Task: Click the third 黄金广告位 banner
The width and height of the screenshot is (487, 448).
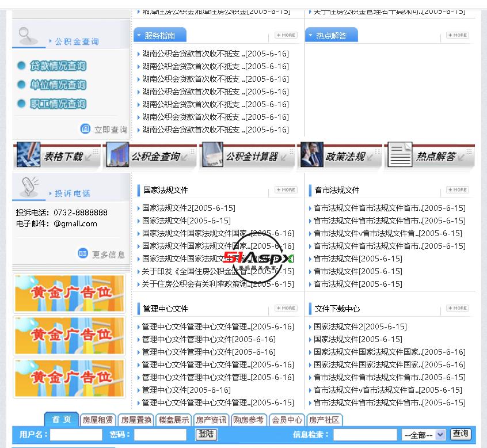Action: click(69, 378)
